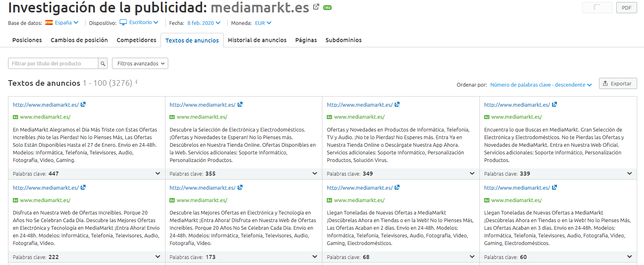Expand Palabras clave 349 keyword list
This screenshot has height=265, width=644.
pyautogui.click(x=472, y=174)
